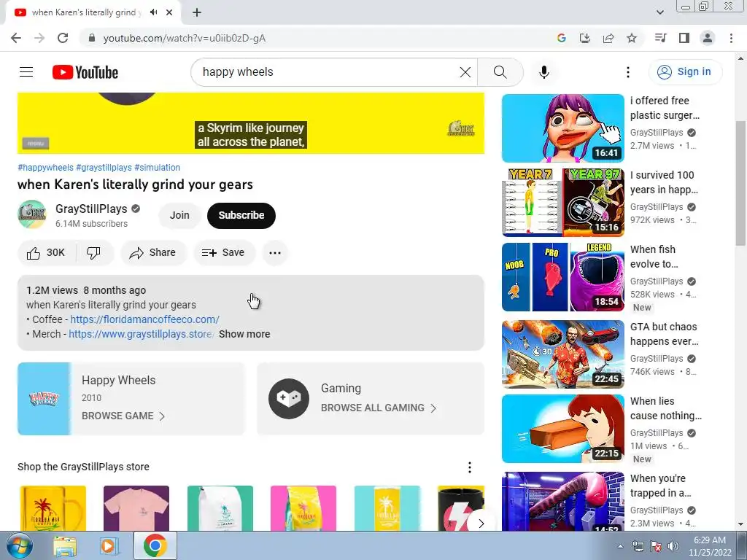747x560 pixels.
Task: Open Chrome media control icon
Action: pos(660,38)
